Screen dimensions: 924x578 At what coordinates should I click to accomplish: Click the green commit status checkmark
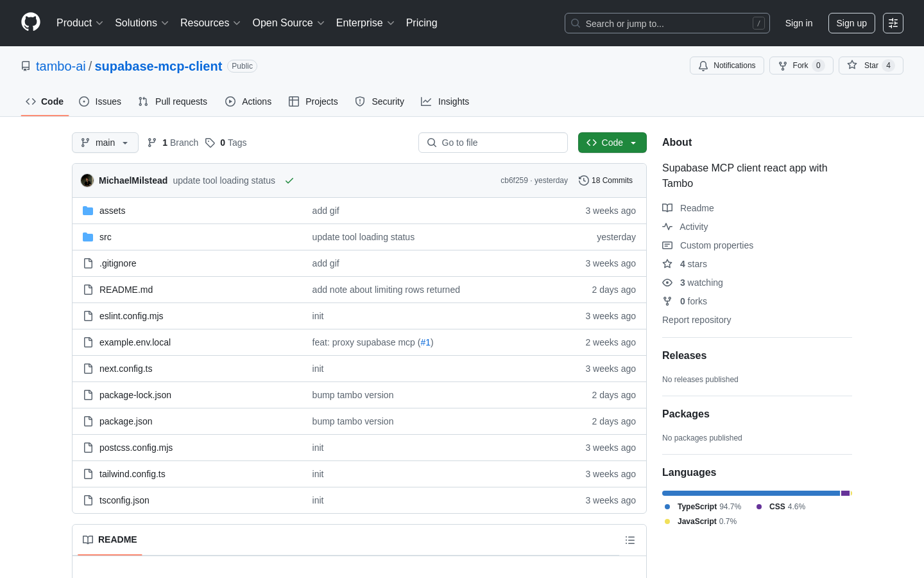(289, 180)
